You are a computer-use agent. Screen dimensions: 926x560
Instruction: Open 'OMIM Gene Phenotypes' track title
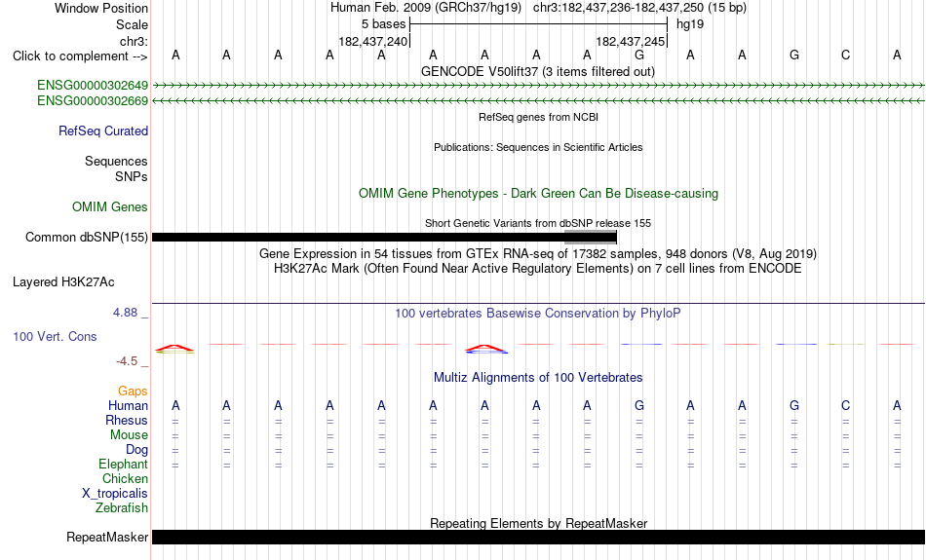[x=539, y=194]
